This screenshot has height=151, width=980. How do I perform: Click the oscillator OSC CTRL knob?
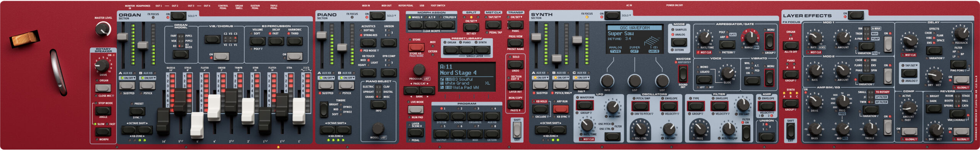[x=640, y=128]
